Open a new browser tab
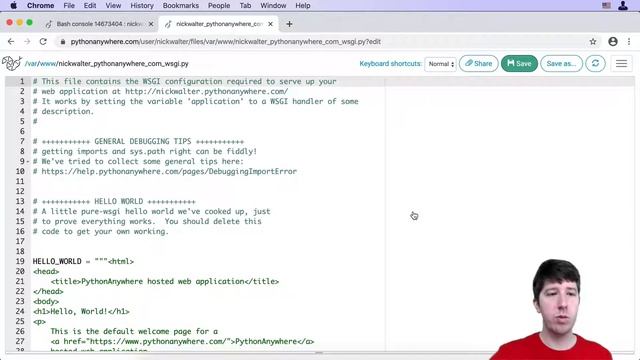The image size is (640, 360). click(289, 24)
